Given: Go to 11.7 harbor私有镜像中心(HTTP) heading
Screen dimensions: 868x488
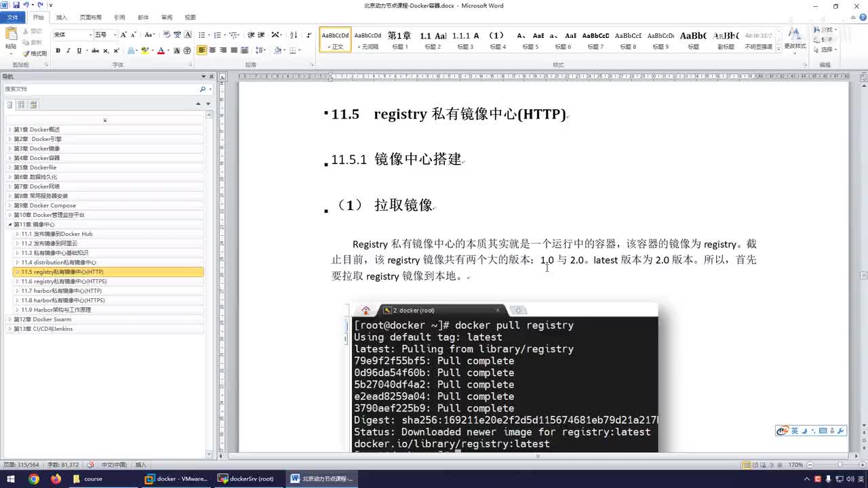Looking at the screenshot, I should pos(108,291).
